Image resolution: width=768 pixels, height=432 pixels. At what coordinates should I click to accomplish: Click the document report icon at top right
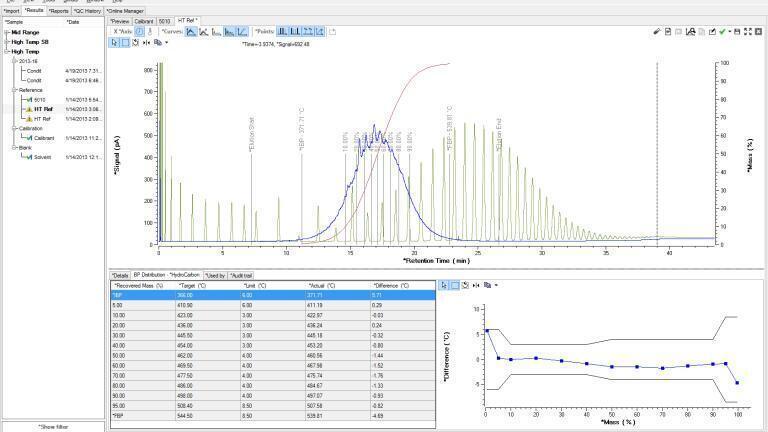(x=668, y=31)
